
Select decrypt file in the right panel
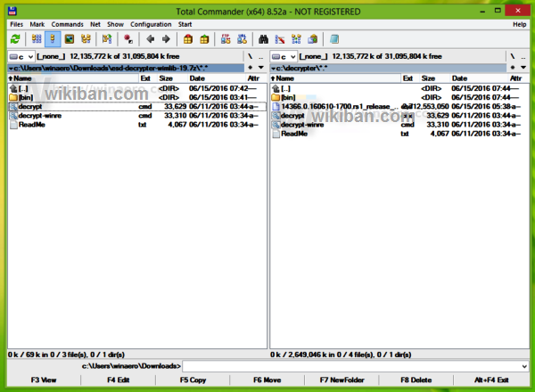399,116
